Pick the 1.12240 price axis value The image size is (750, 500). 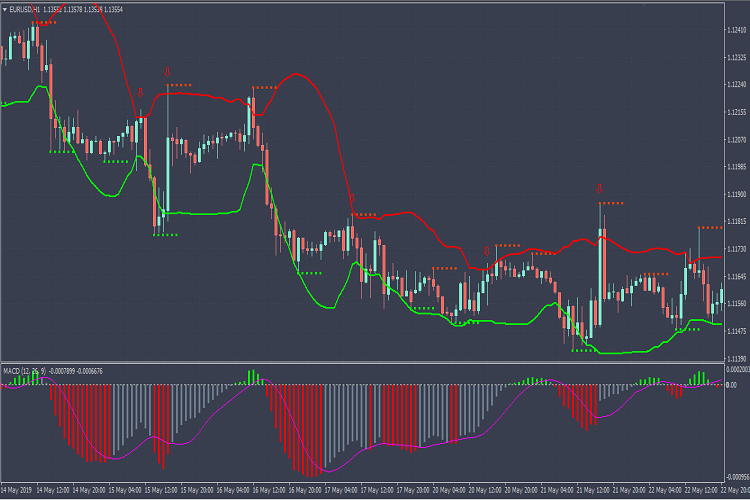737,85
